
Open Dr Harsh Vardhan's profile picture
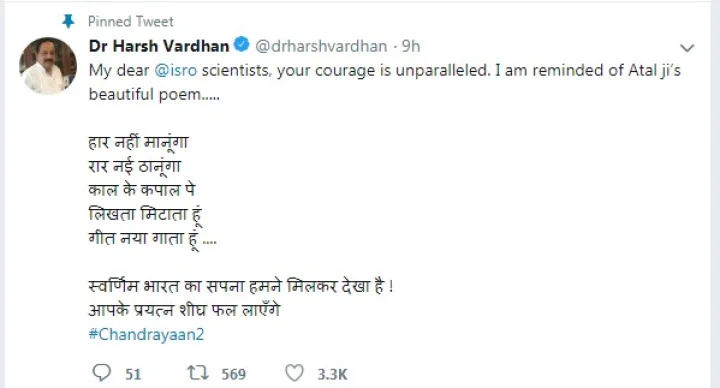(x=48, y=66)
